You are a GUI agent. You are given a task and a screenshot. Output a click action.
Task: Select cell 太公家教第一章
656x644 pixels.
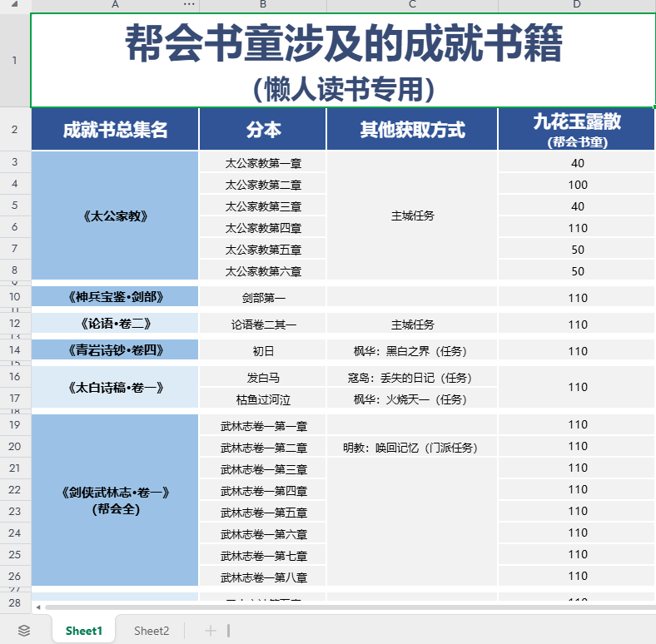[263, 163]
